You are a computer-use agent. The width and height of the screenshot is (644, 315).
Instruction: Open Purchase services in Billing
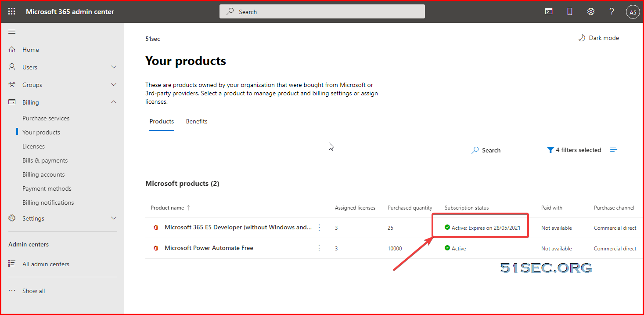[x=46, y=118]
